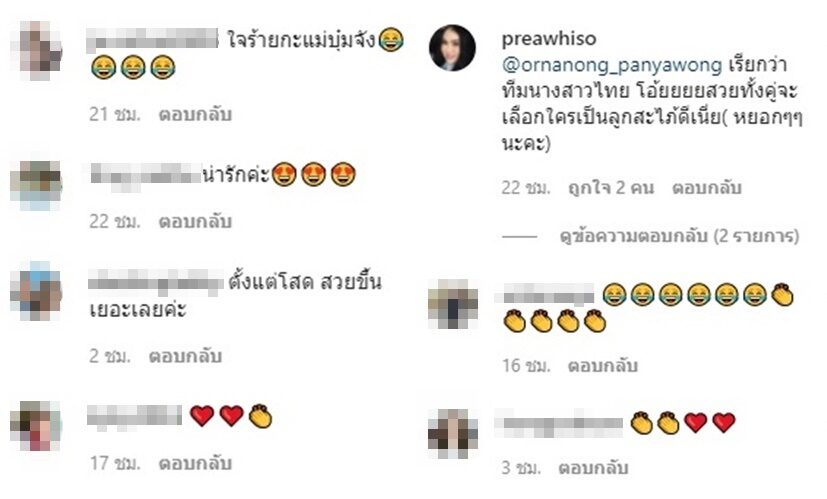Image resolution: width=827 pixels, height=499 pixels.
Task: Reply to the 3-hour-old clapping comment
Action: tap(593, 468)
